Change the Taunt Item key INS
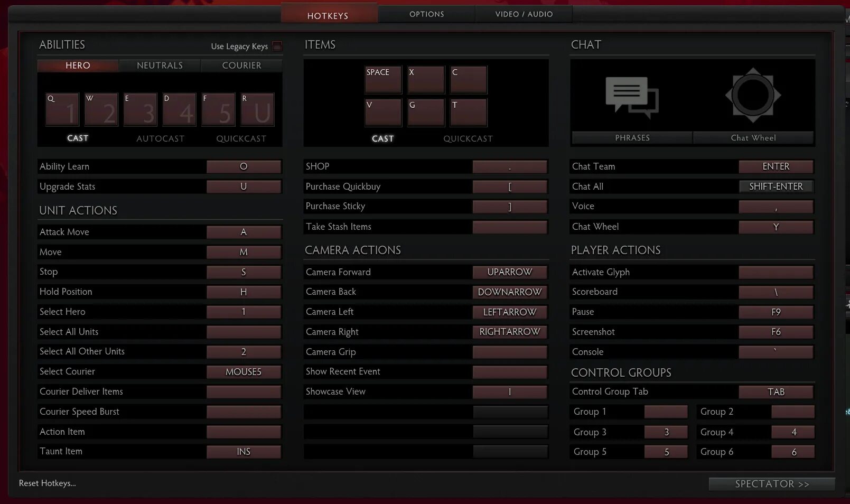Screen dimensions: 850x504 (244, 452)
